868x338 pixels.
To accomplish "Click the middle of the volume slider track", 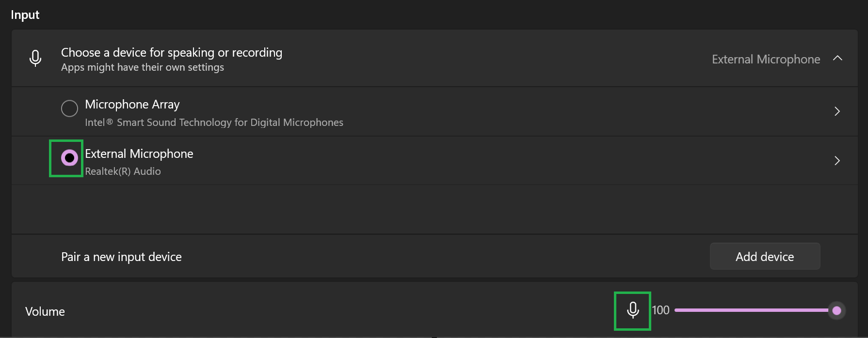I will (x=752, y=310).
